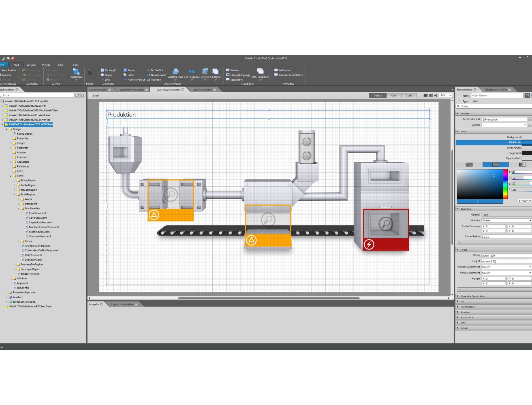The height and width of the screenshot is (405, 532).
Task: Collapse the MachineView tree folder
Action: tap(19, 208)
